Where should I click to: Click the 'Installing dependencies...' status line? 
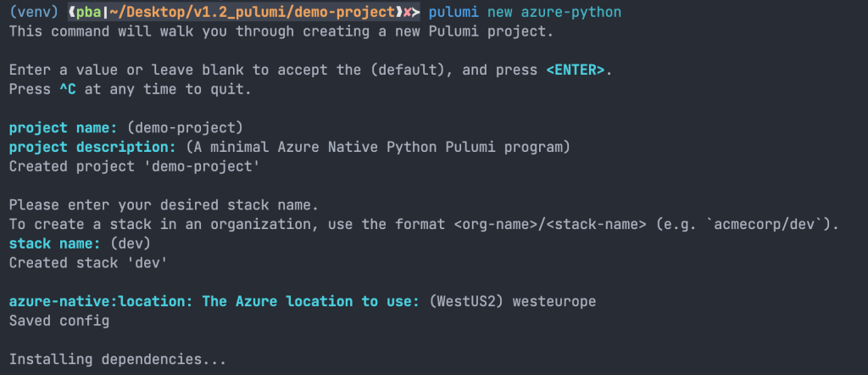(x=117, y=360)
